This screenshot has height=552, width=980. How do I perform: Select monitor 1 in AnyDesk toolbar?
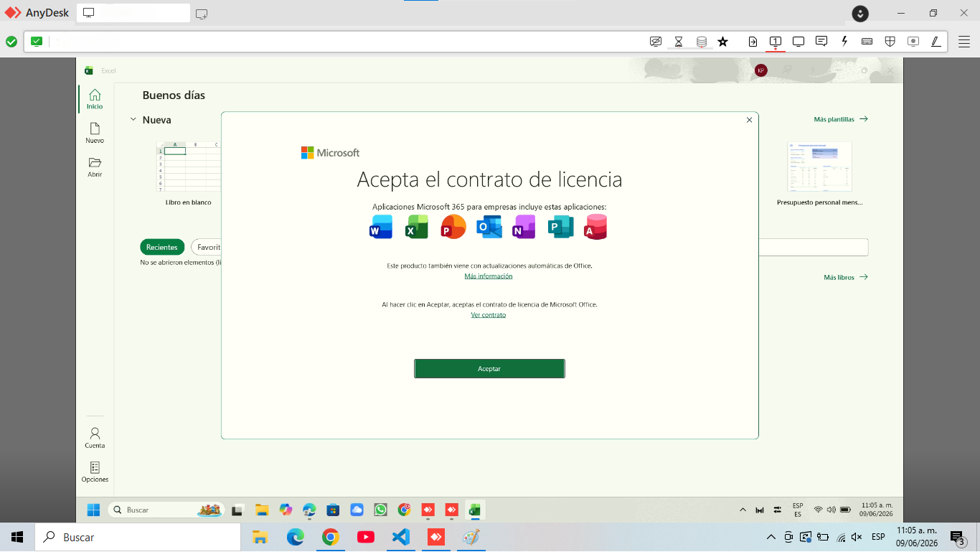[x=776, y=42]
